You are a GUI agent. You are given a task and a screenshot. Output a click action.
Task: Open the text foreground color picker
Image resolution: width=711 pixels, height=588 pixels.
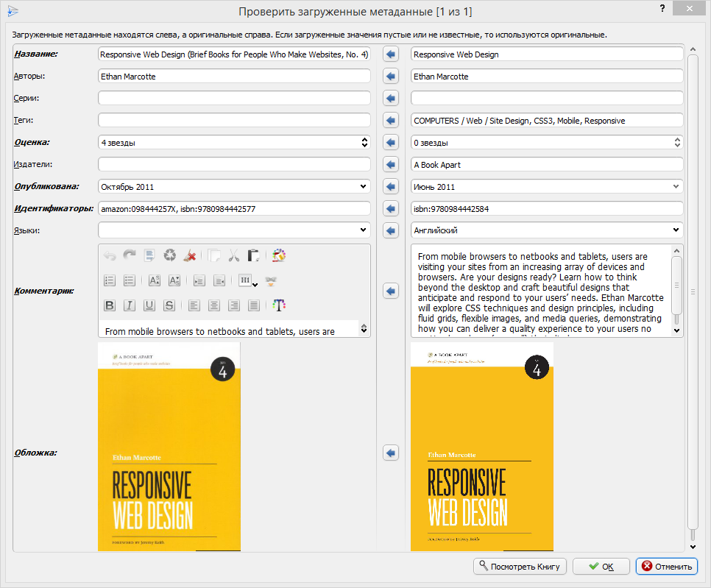tap(278, 305)
